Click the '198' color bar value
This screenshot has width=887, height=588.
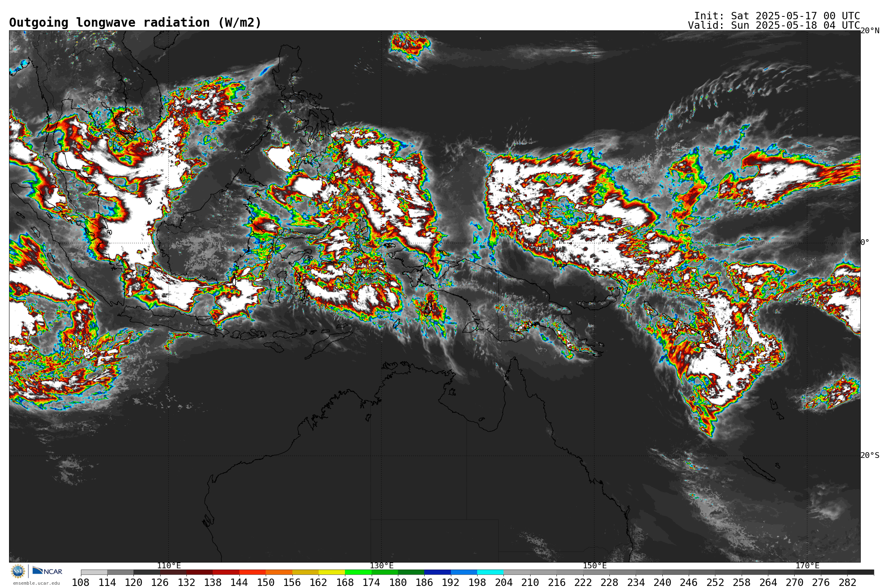(477, 583)
